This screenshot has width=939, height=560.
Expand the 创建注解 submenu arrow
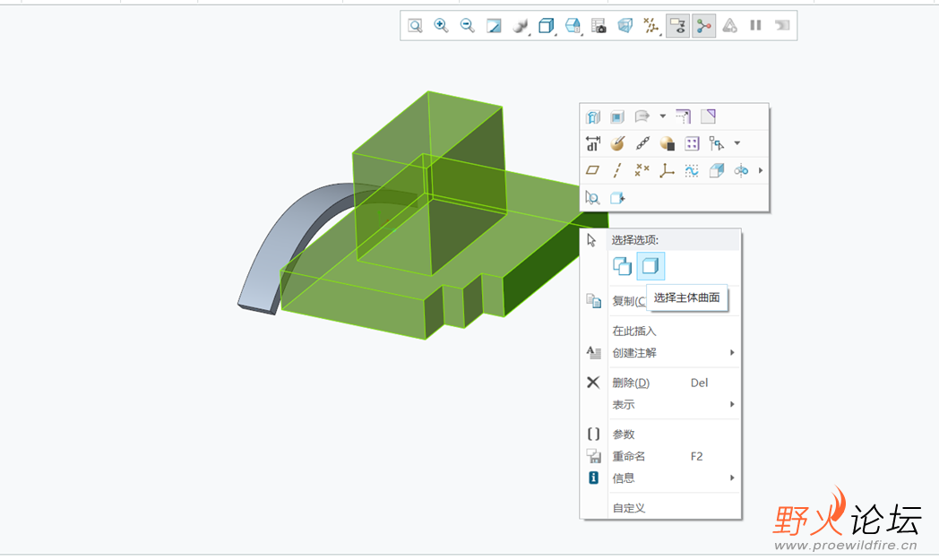pos(732,353)
